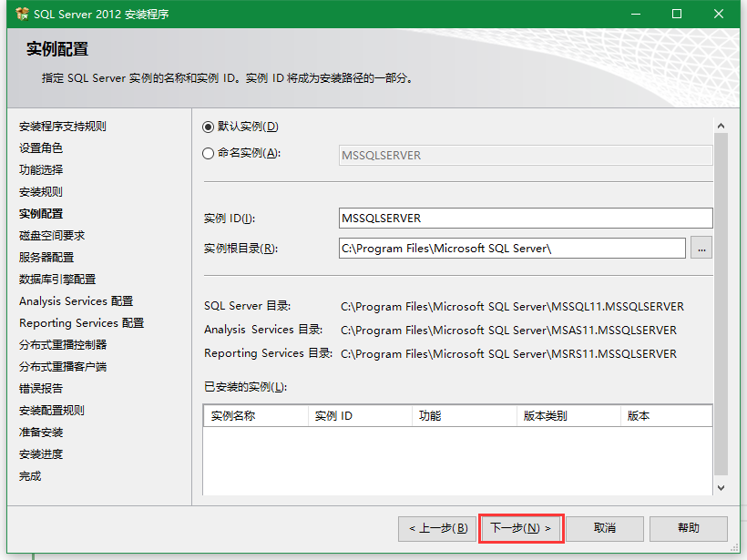Open help via the 帮助 button

689,528
